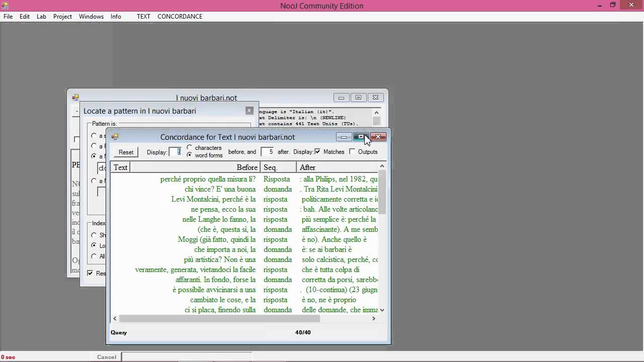Click the status bar text field beside Cancel
The width and height of the screenshot is (644, 362).
pos(186,357)
